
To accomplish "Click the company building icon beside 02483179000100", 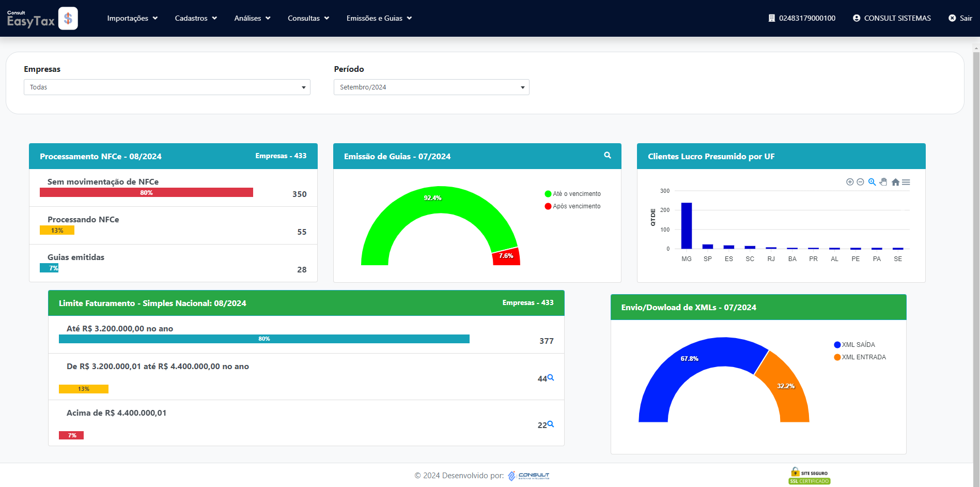I will (x=772, y=18).
